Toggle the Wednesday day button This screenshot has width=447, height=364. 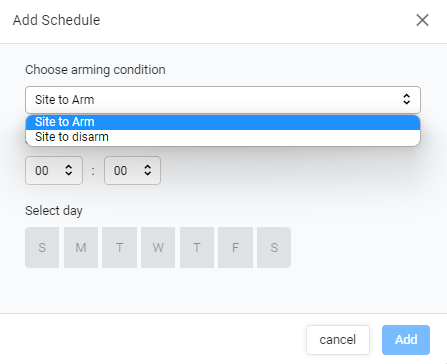[158, 247]
